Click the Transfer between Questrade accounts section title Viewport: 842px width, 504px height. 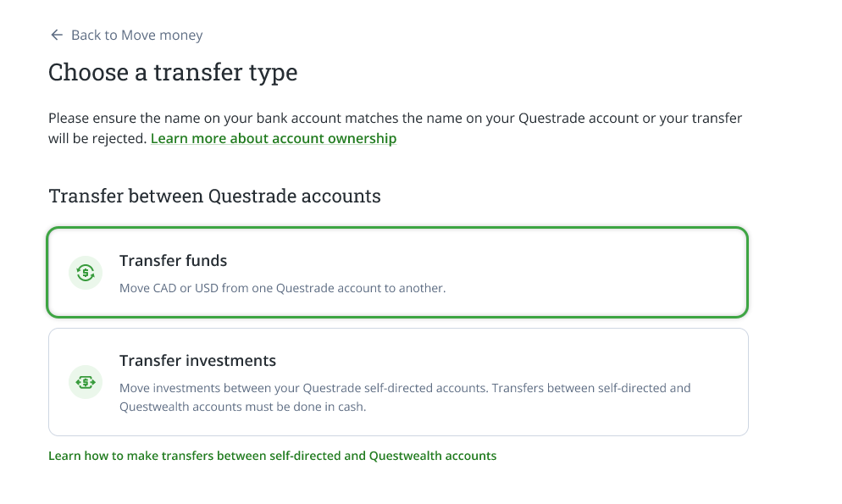pyautogui.click(x=215, y=196)
